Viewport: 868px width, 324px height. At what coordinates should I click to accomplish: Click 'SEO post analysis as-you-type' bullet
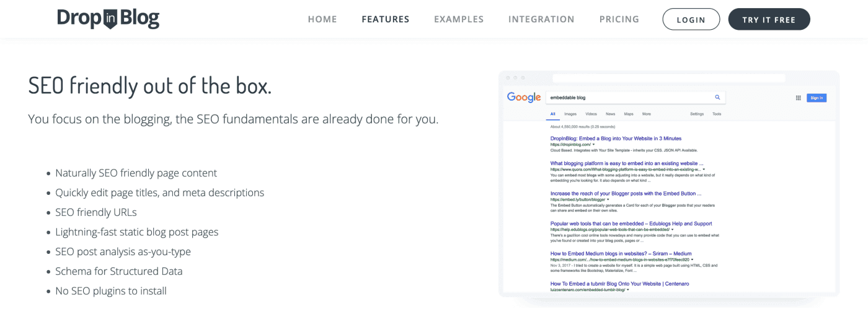point(123,252)
